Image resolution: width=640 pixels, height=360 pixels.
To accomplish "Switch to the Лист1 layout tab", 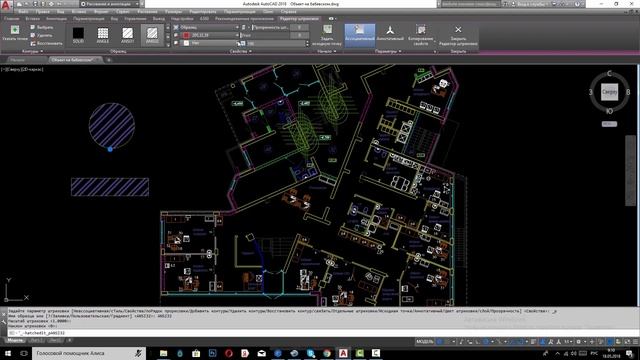I will [x=36, y=340].
